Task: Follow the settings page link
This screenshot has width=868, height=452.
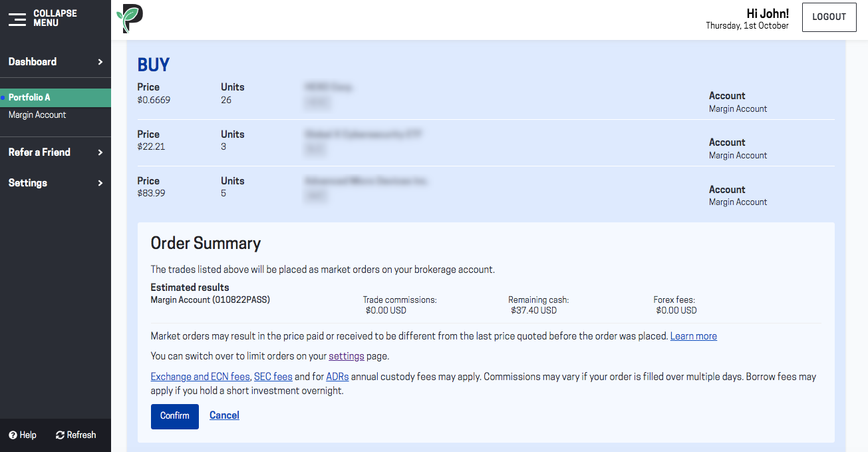Action: coord(347,356)
